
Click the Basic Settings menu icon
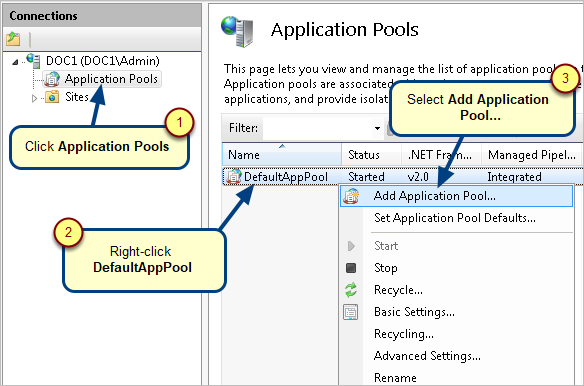point(350,312)
